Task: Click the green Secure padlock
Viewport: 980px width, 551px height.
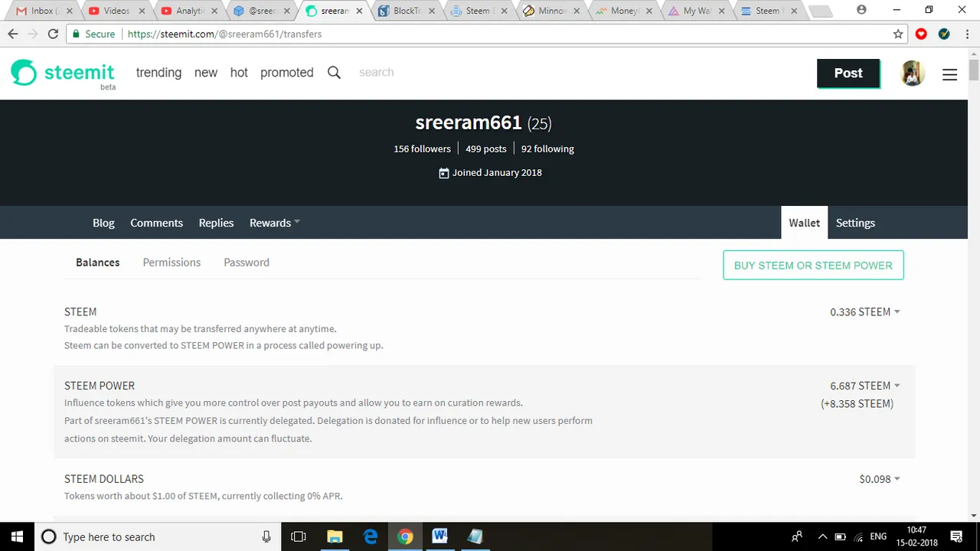Action: pyautogui.click(x=75, y=34)
